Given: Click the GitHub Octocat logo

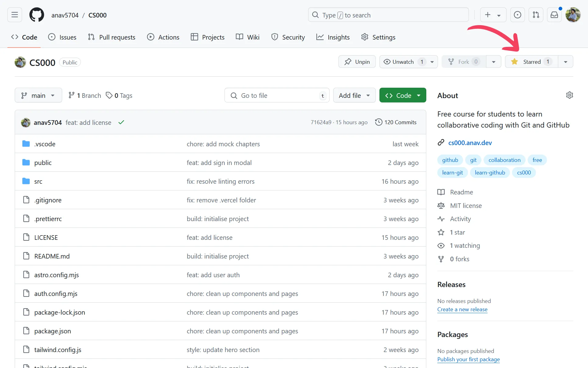Looking at the screenshot, I should (x=37, y=15).
